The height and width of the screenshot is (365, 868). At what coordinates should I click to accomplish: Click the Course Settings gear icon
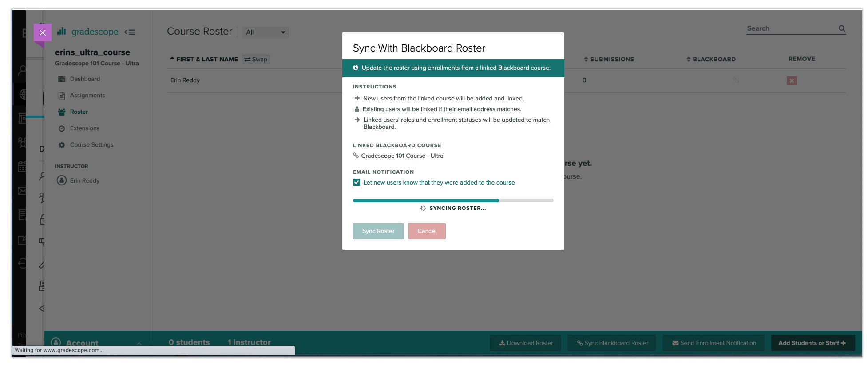pyautogui.click(x=62, y=145)
